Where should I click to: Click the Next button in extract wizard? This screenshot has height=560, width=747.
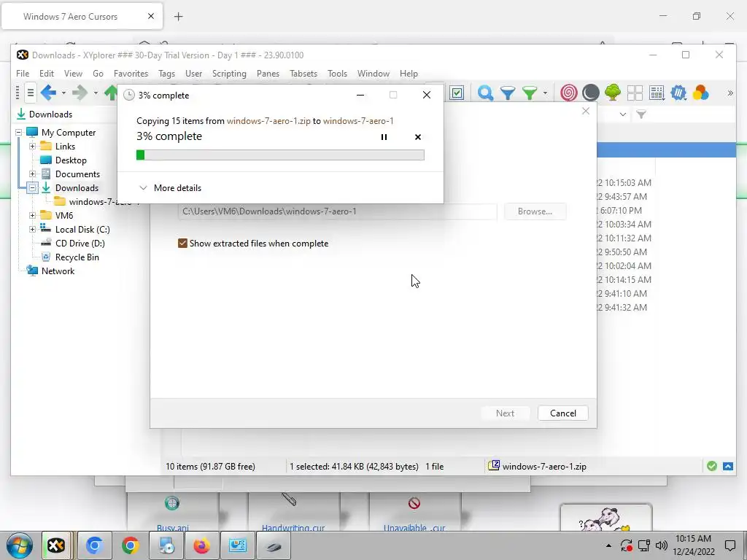click(505, 413)
